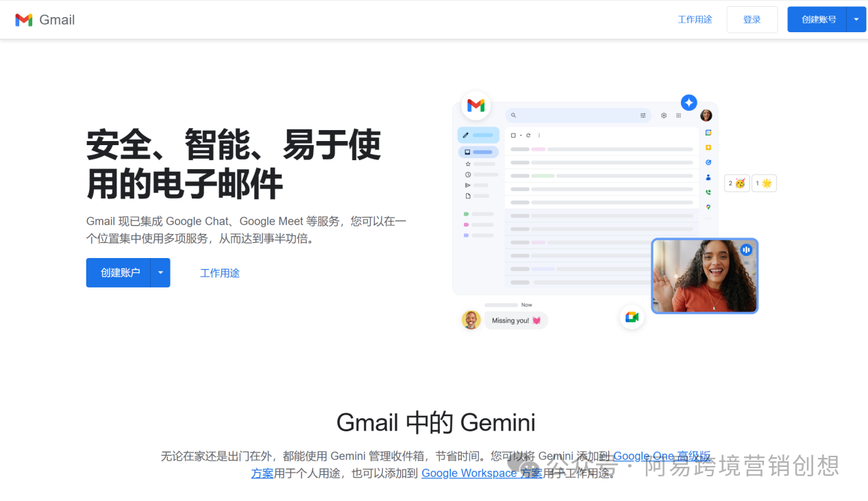
Task: Open the 工作用途 link beside 创建账户
Action: tap(219, 273)
